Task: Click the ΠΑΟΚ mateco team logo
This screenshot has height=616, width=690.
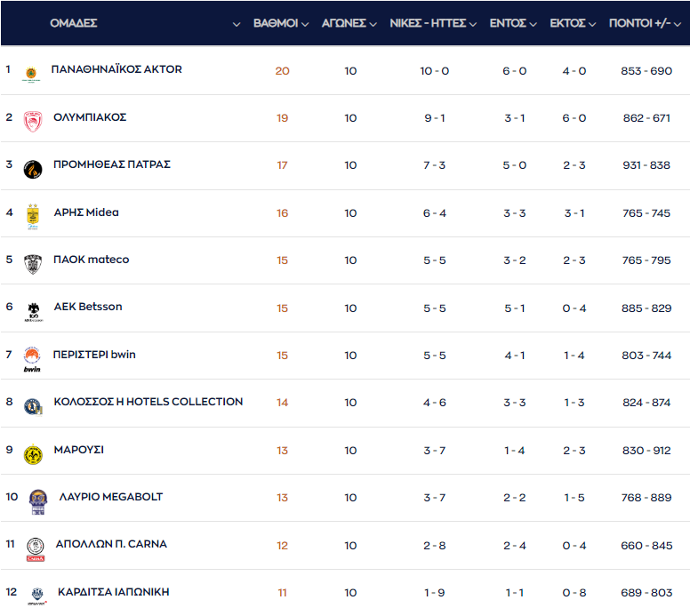Action: 33,263
